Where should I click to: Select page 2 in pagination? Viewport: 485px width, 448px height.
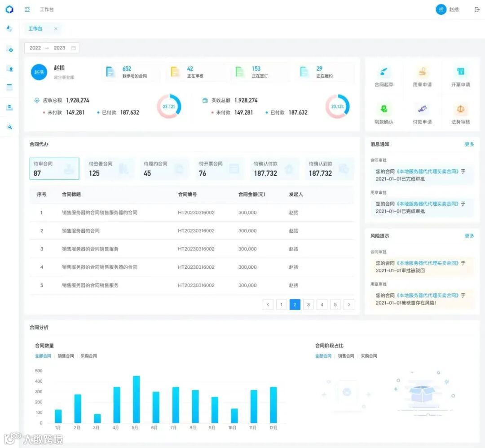[295, 305]
